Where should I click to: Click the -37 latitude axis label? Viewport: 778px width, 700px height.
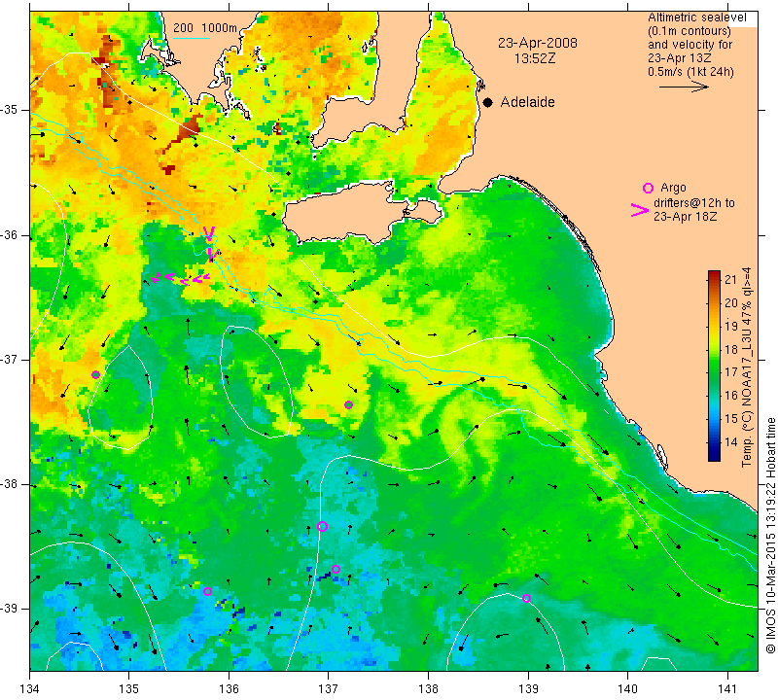coord(10,359)
